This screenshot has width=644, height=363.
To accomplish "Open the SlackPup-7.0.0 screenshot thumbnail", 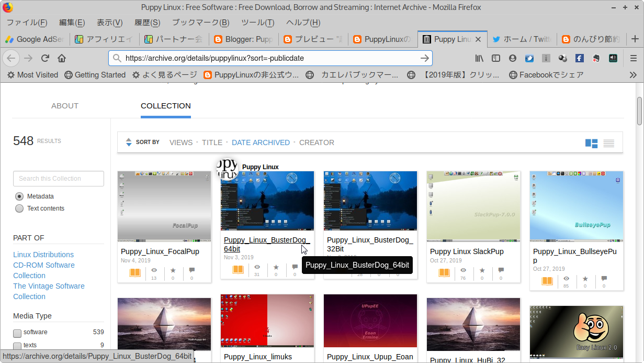I will click(473, 206).
